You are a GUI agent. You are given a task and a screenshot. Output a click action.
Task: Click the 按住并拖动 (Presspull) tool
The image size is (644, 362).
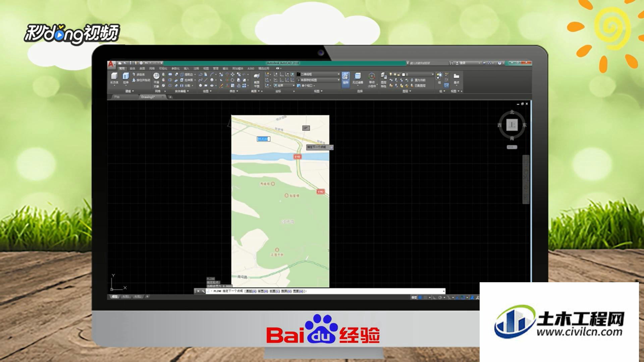point(141,80)
